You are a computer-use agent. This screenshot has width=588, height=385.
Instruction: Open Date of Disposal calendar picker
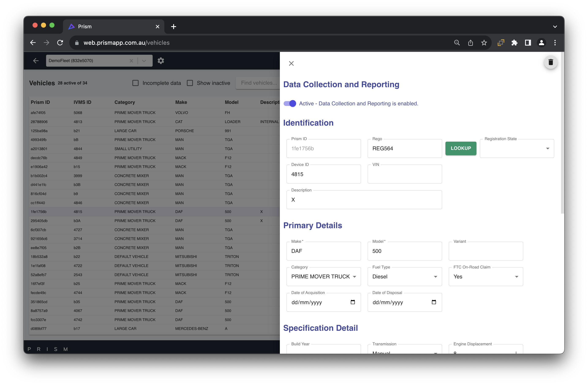434,302
